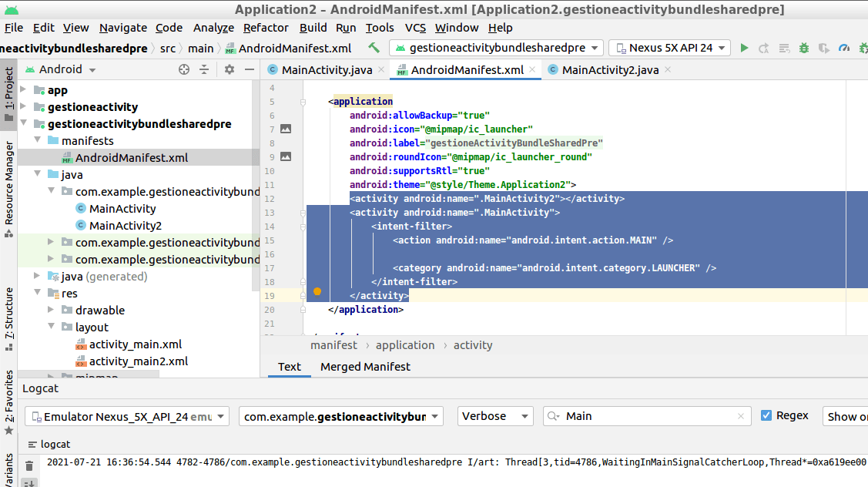Start debugging with the bug icon
The width and height of the screenshot is (868, 487).
tap(804, 49)
